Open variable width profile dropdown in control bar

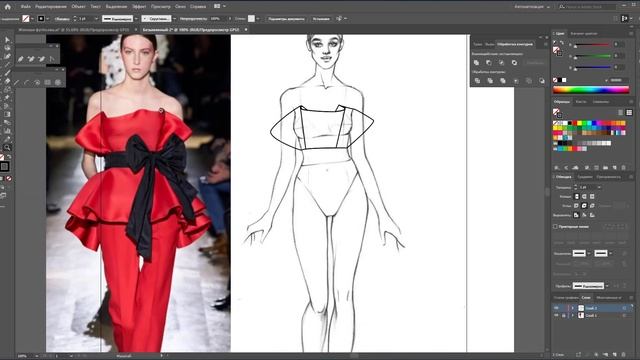tap(136, 19)
